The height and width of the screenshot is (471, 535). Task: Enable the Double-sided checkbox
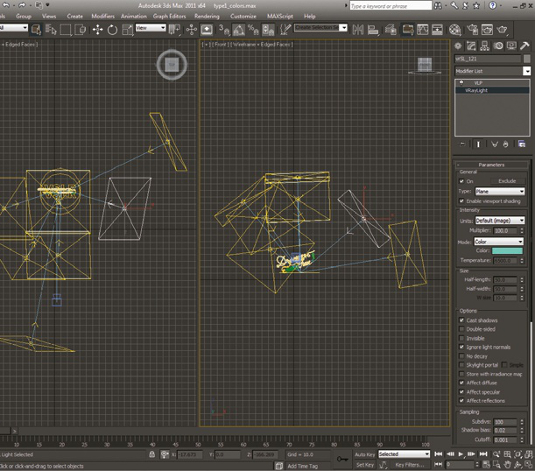coord(462,329)
